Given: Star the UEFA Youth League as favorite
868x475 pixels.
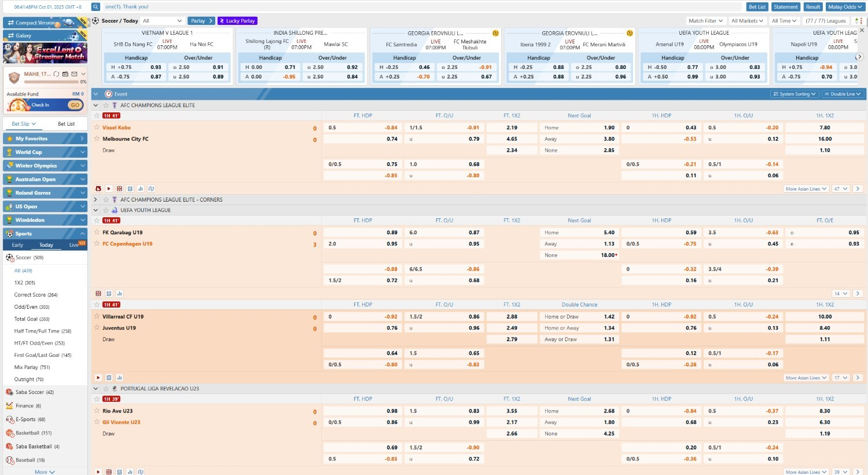Looking at the screenshot, I should point(106,210).
